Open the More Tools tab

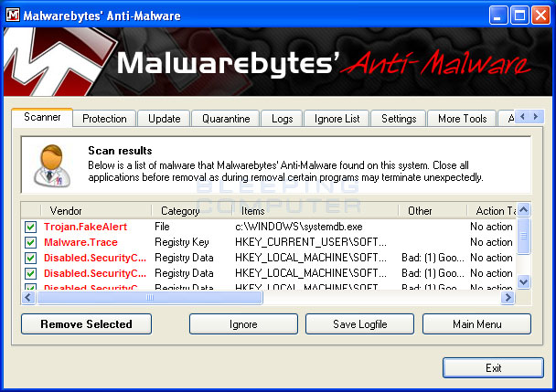(462, 119)
